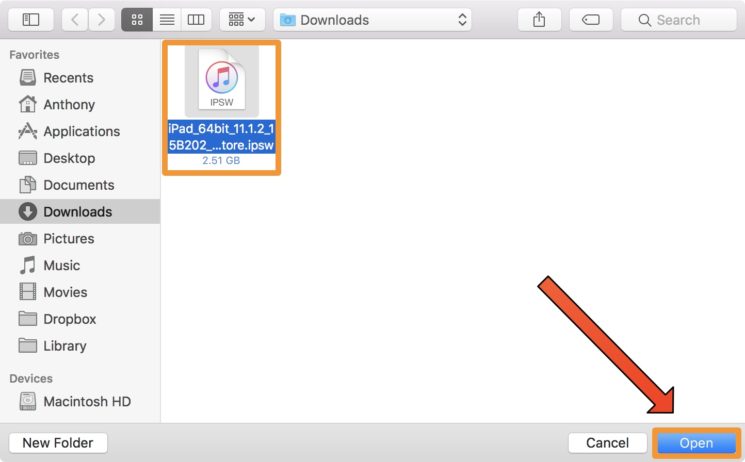This screenshot has width=745, height=462.
Task: Choose Macintosh HD under Devices
Action: (x=87, y=401)
